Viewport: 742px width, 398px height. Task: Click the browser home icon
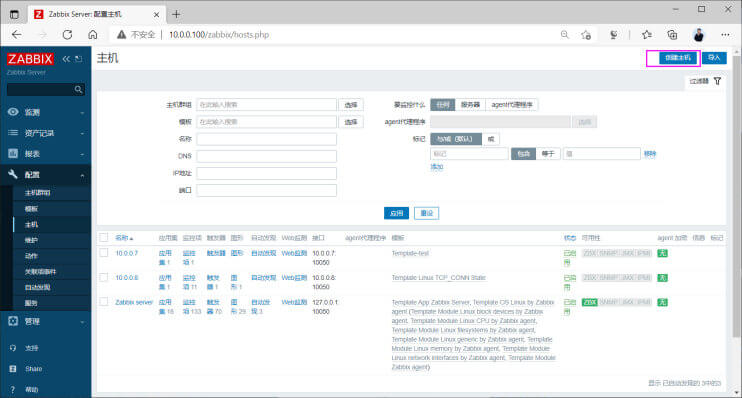[93, 35]
